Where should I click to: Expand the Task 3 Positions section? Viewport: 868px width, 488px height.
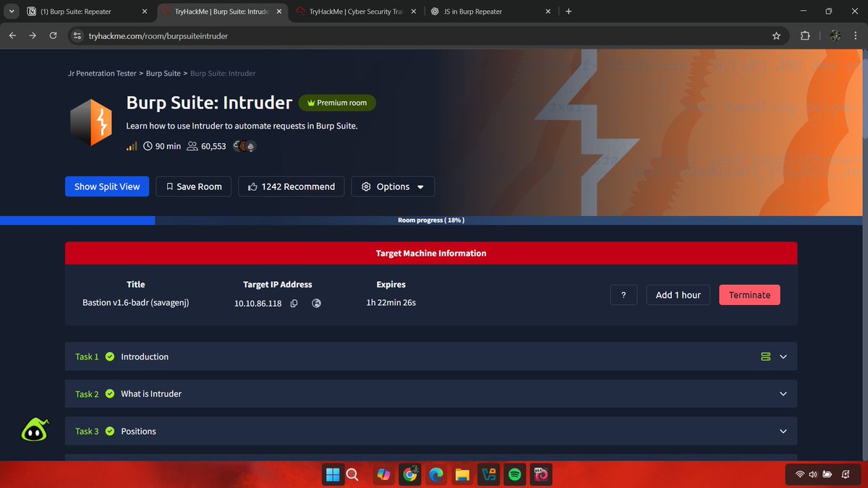(783, 431)
